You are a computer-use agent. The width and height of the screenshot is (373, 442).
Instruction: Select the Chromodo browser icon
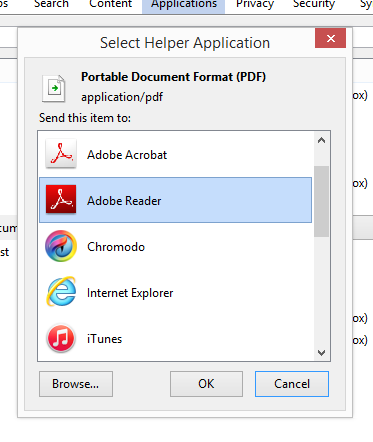tap(61, 246)
